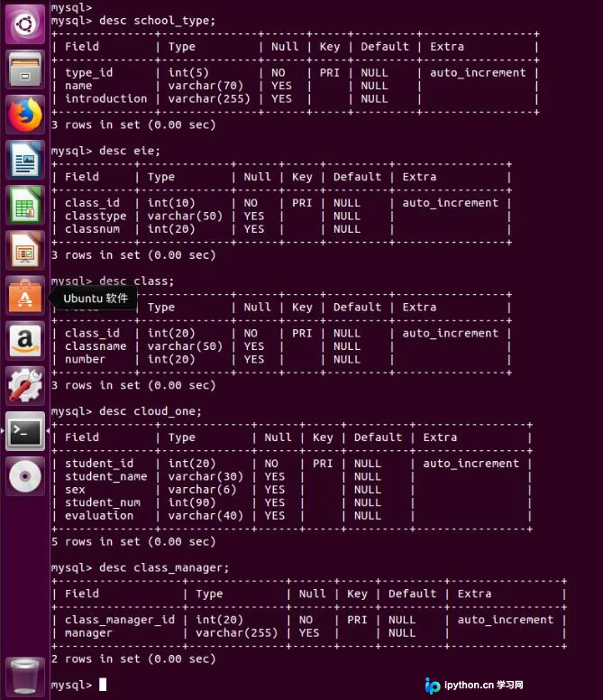Open the Amazon launcher icon
This screenshot has width=603, height=700.
[x=25, y=341]
